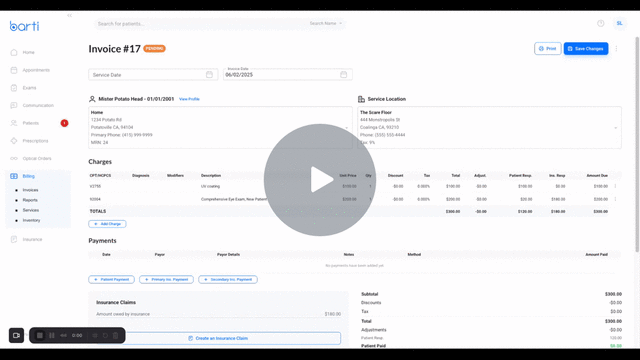The width and height of the screenshot is (640, 360).
Task: Open Optical Orders in sidebar
Action: 37,158
